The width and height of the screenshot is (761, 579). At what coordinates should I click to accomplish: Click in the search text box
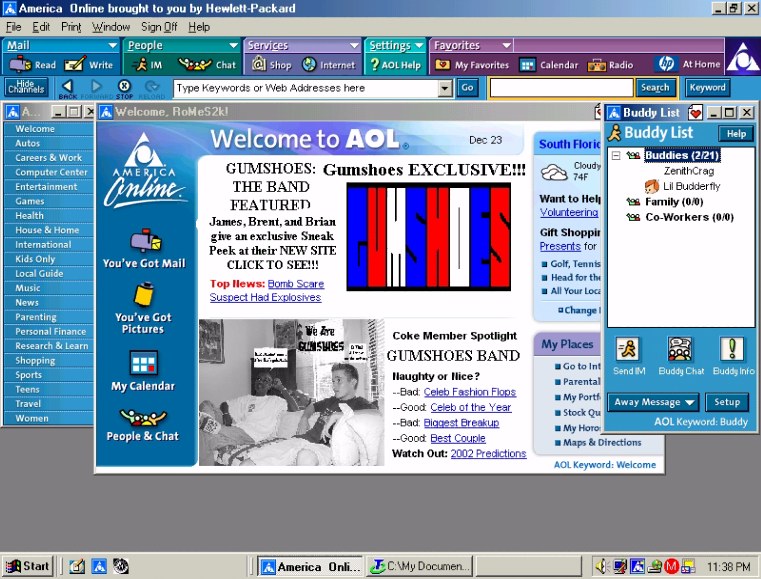point(562,88)
